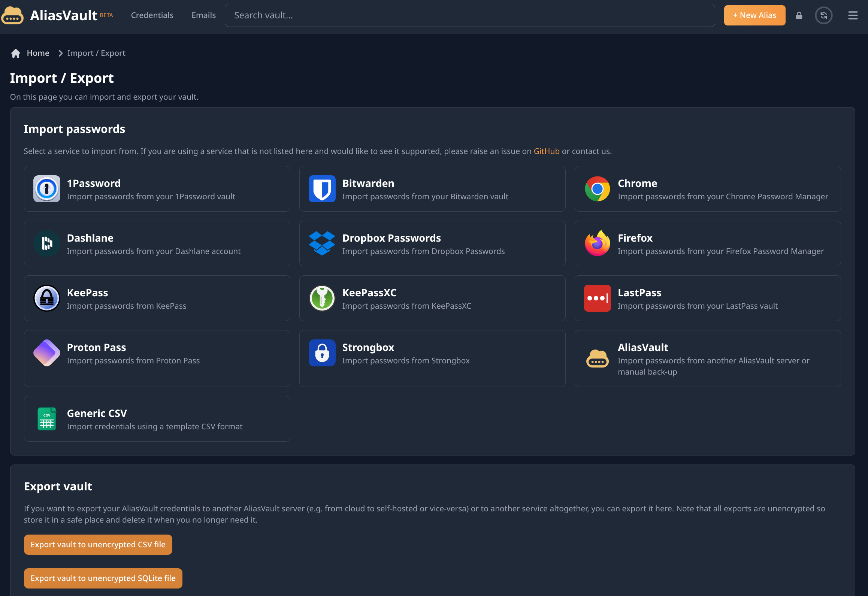868x596 pixels.
Task: Click the Chrome logo icon
Action: 597,189
